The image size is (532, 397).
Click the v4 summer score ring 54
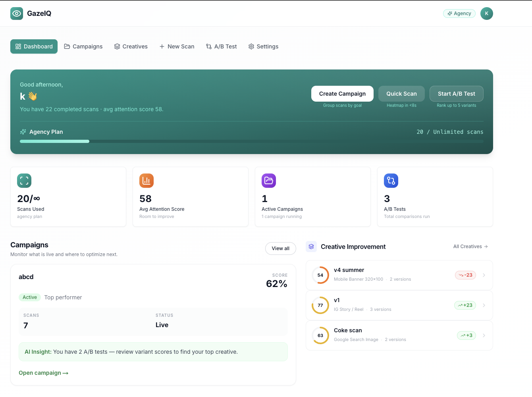[x=320, y=275]
